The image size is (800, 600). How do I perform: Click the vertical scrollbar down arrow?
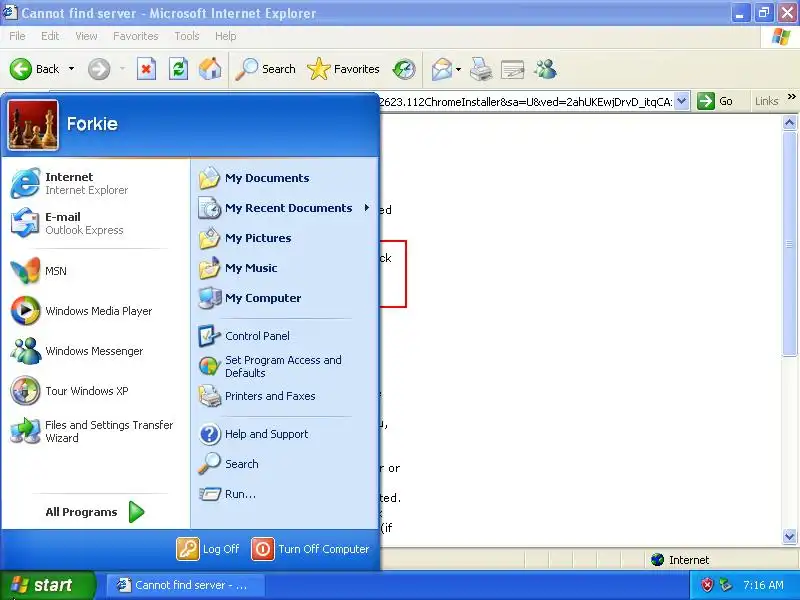point(789,536)
